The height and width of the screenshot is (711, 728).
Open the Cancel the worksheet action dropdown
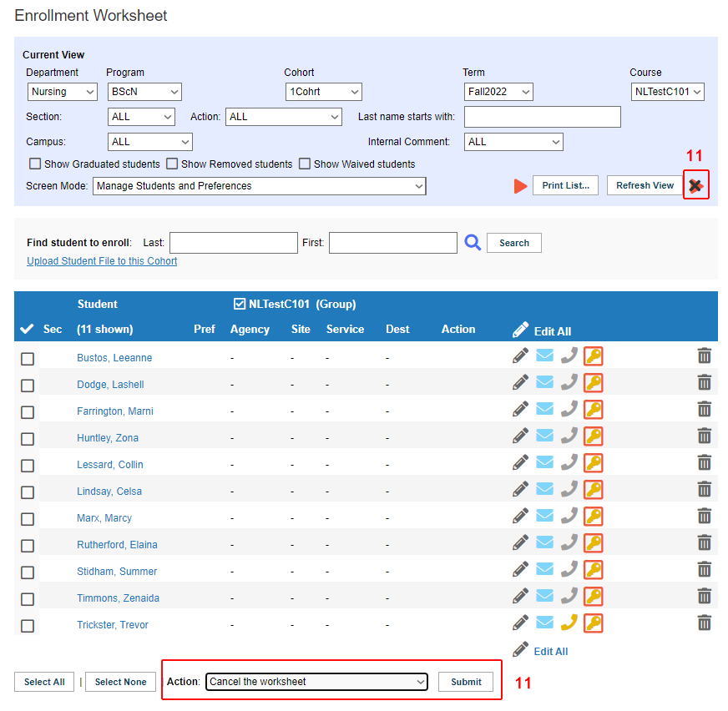[x=316, y=682]
